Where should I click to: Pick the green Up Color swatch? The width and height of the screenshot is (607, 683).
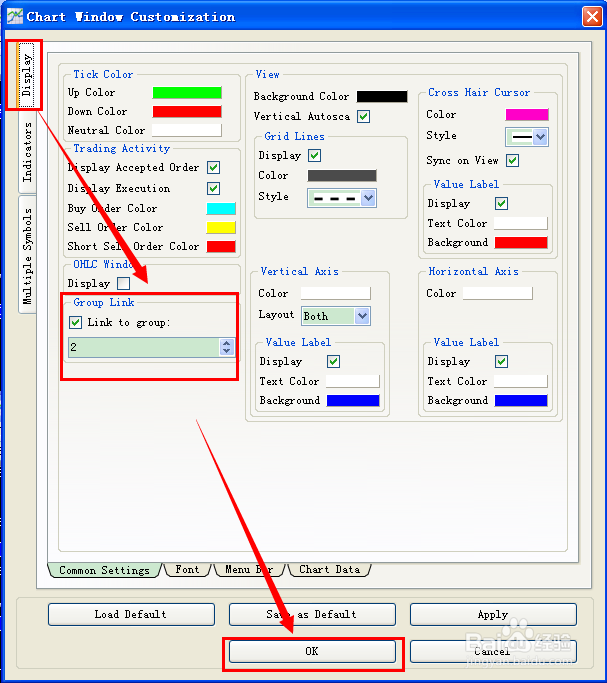tap(187, 93)
